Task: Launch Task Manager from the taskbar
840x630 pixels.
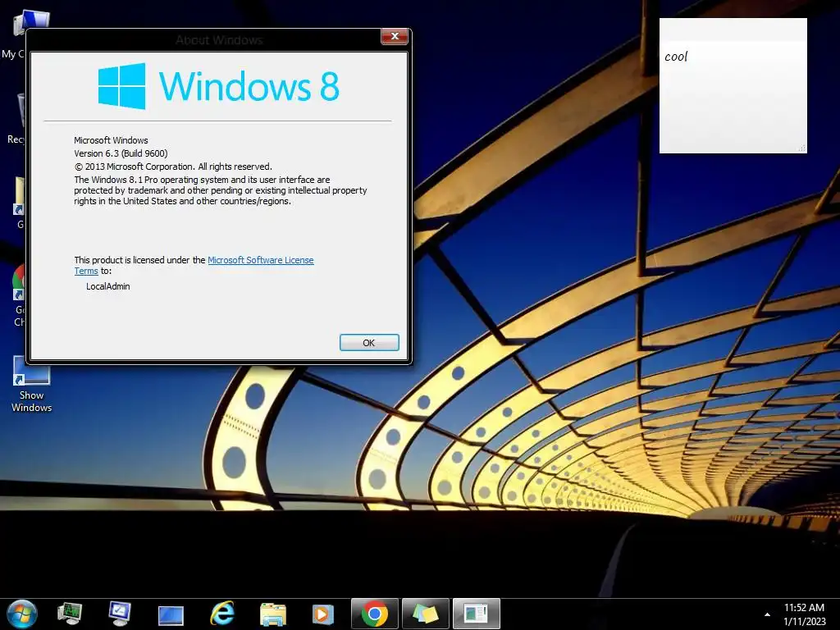Action: click(69, 614)
